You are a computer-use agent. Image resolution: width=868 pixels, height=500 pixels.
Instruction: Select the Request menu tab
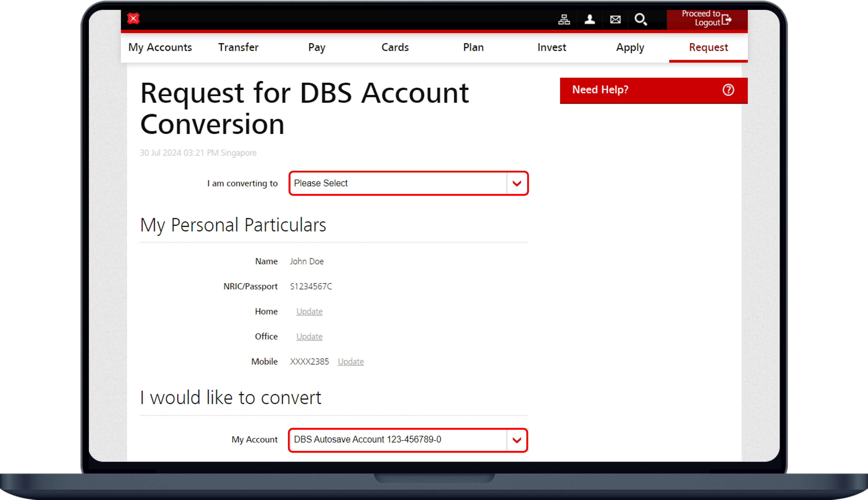[708, 47]
